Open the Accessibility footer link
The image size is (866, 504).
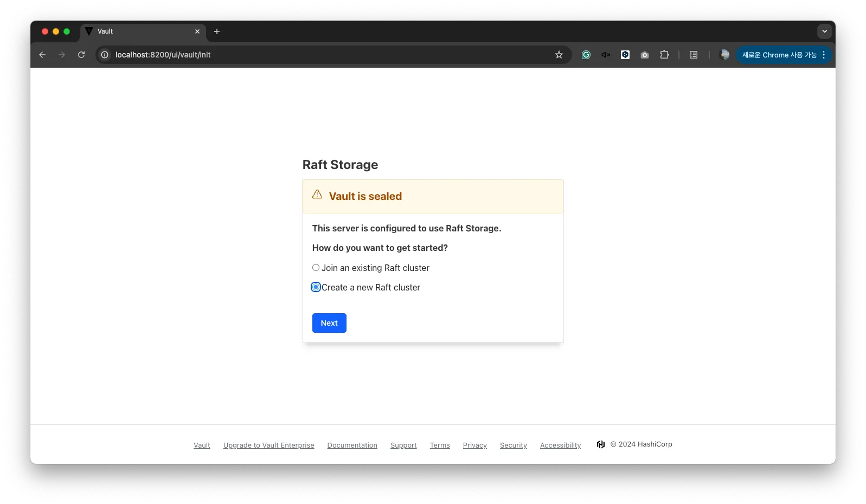click(x=561, y=445)
